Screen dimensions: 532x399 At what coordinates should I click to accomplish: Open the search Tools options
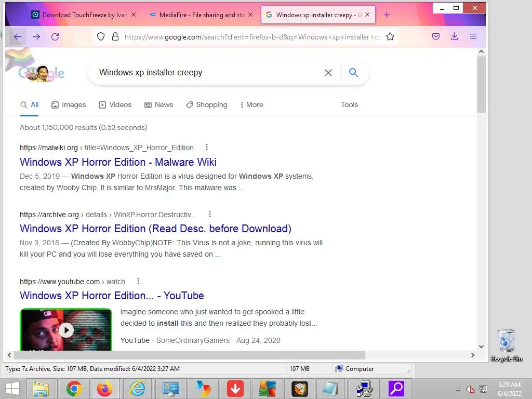click(x=350, y=105)
